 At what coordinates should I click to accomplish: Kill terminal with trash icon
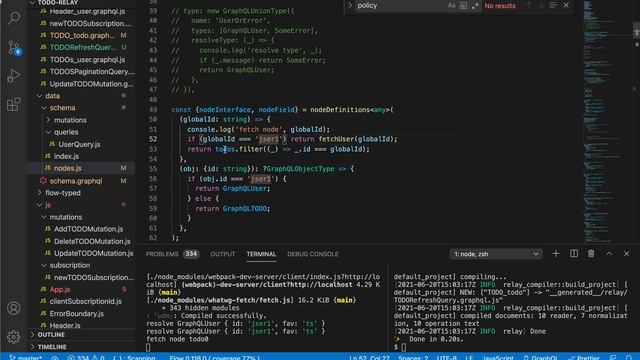591,254
